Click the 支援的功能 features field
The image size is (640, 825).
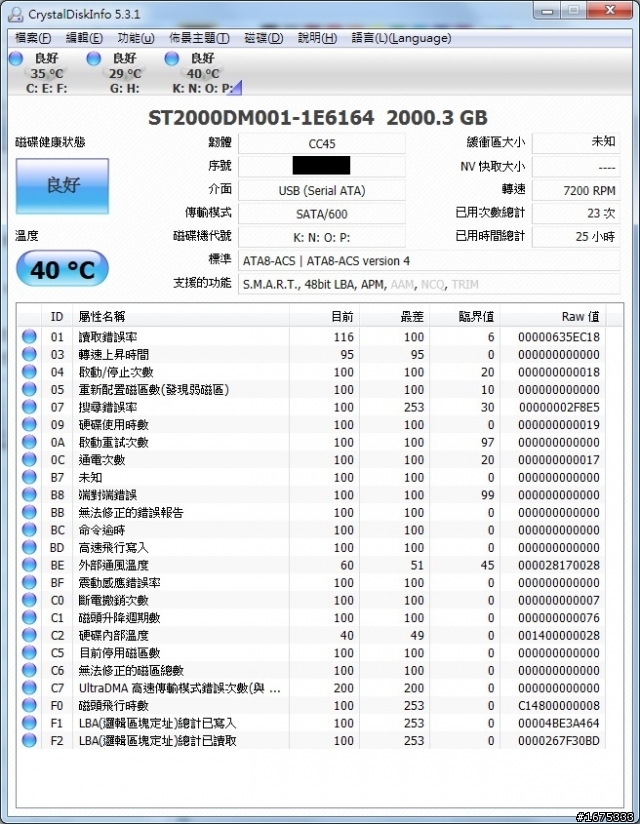[429, 284]
